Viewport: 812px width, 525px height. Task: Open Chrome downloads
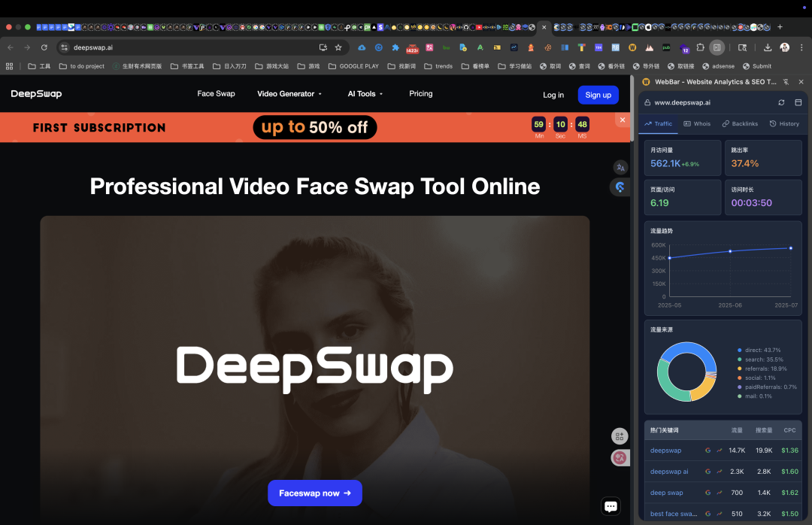(768, 47)
